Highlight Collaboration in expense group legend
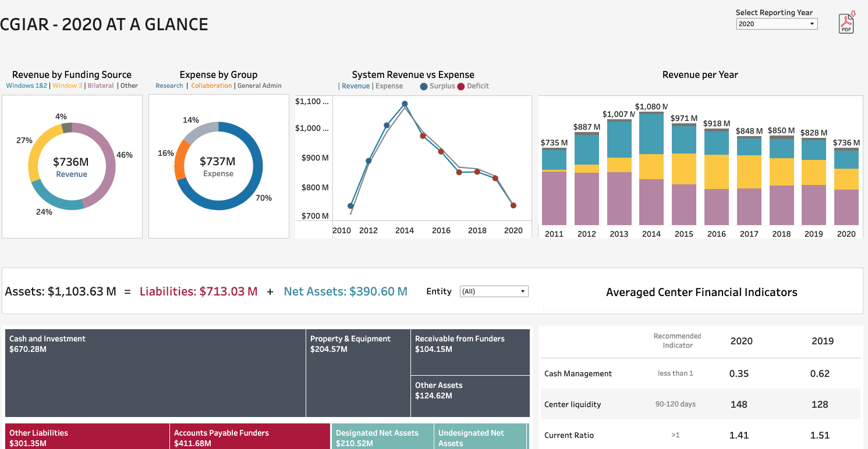The image size is (868, 449). (x=211, y=85)
